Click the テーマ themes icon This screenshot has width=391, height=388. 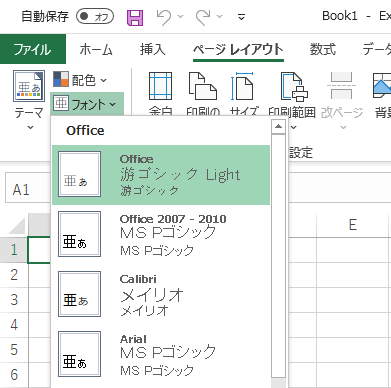click(29, 86)
